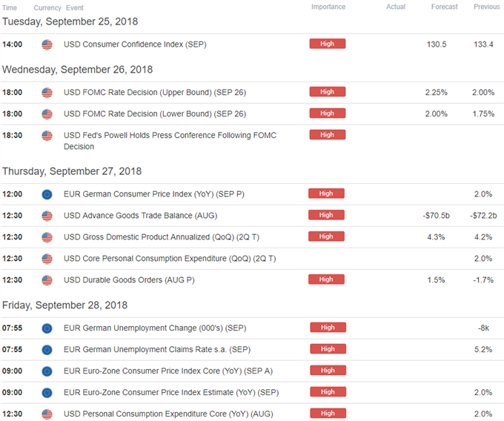Open USD Advance Goods Trade Balance (AUG) event
Viewport: 504px width, 421px height.
pos(141,216)
